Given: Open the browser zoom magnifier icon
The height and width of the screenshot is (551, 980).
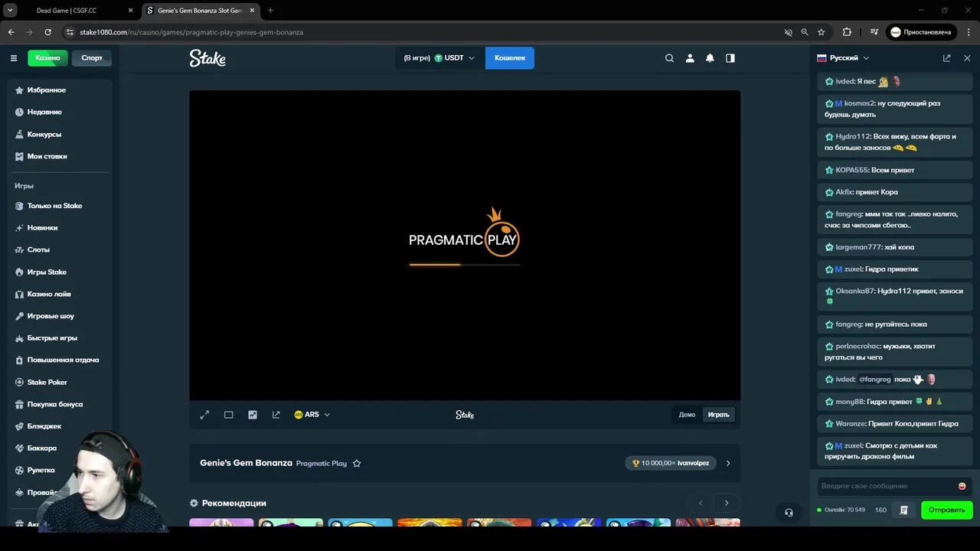Looking at the screenshot, I should 805,32.
